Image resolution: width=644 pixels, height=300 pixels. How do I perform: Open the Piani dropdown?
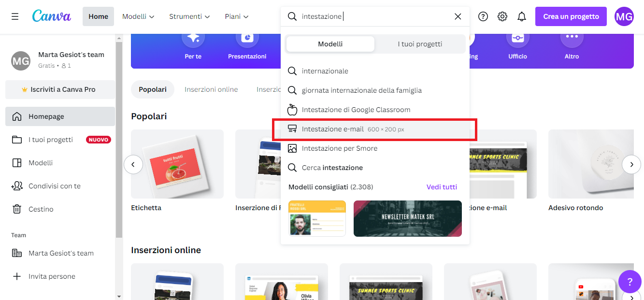(x=236, y=16)
